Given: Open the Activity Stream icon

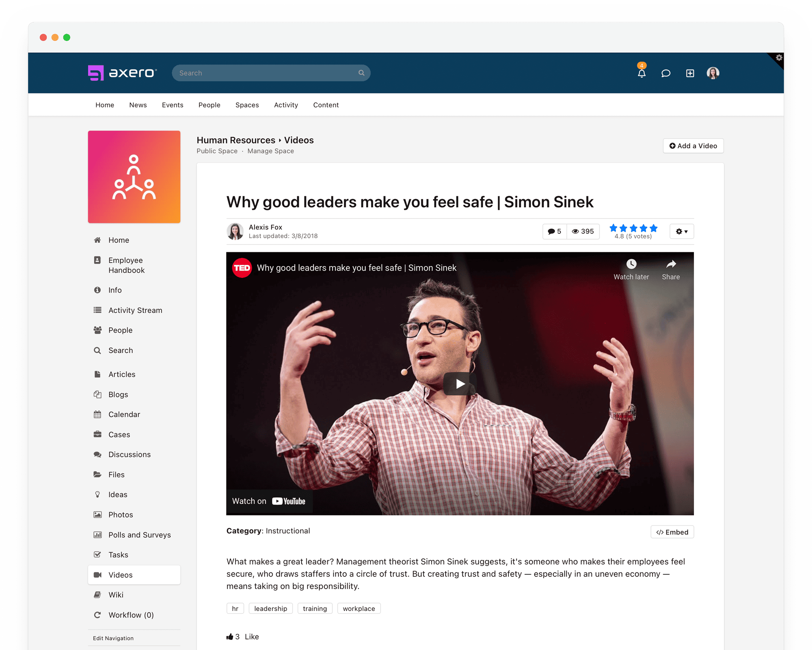Looking at the screenshot, I should (x=97, y=310).
